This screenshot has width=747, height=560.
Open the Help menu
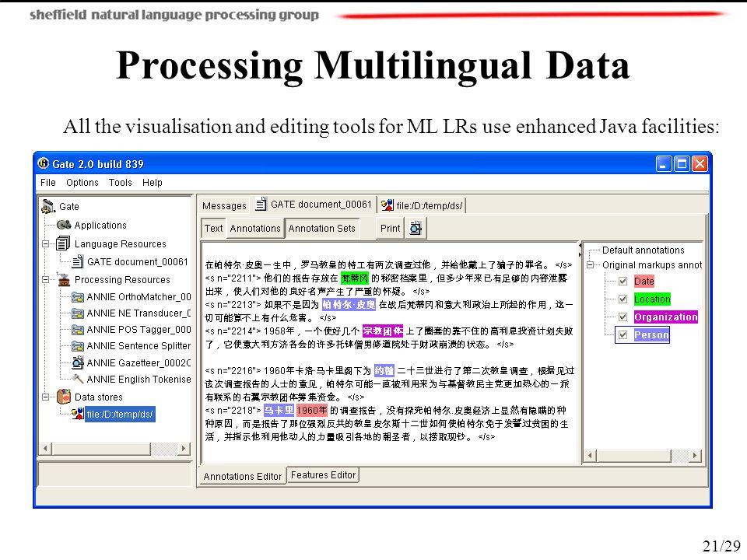coord(152,182)
